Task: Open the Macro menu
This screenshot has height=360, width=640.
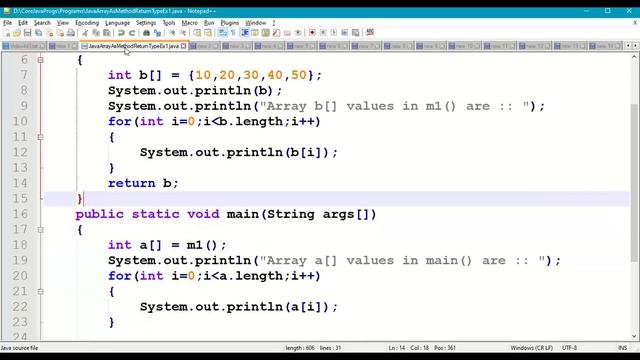Action: [189, 23]
